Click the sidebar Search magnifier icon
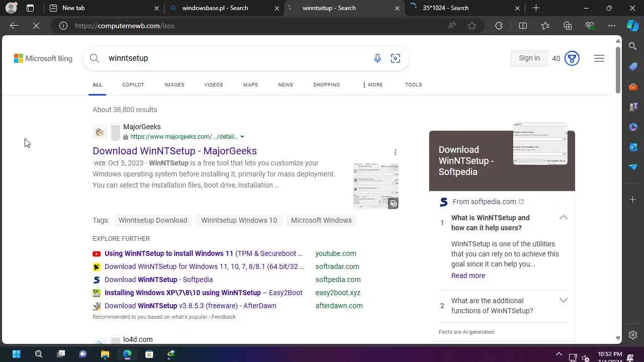644x362 pixels. click(x=633, y=46)
